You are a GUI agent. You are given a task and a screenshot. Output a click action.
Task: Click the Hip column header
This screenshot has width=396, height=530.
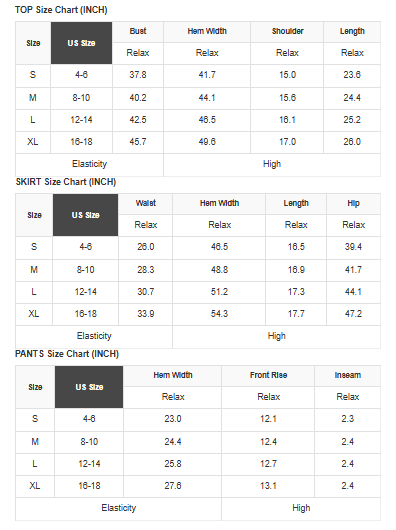[x=353, y=203]
